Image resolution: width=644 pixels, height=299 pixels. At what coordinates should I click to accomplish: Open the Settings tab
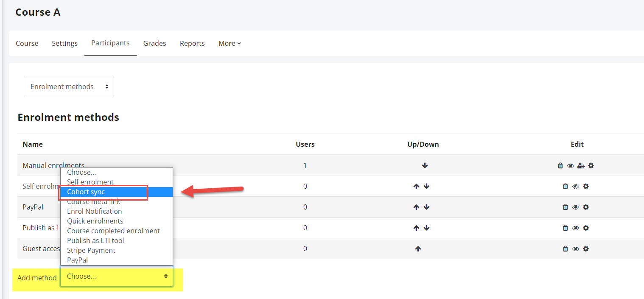click(64, 43)
